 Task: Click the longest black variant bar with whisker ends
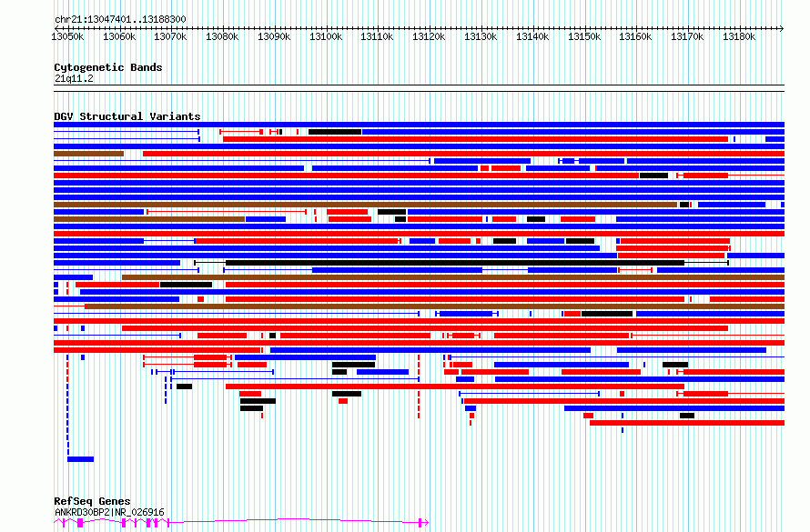pos(461,263)
